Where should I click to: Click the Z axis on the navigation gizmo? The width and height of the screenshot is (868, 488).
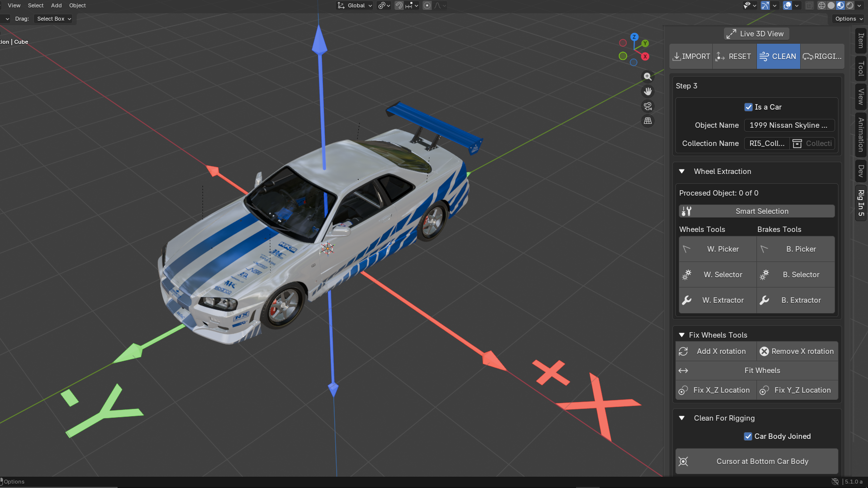(x=635, y=37)
